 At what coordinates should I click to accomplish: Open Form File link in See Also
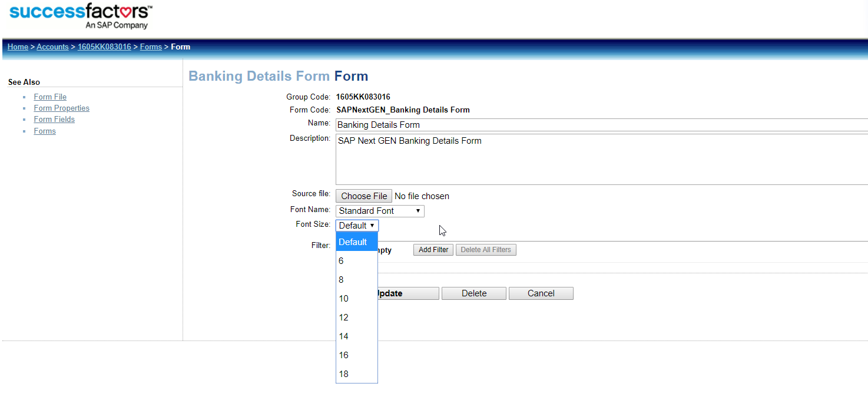[x=50, y=97]
